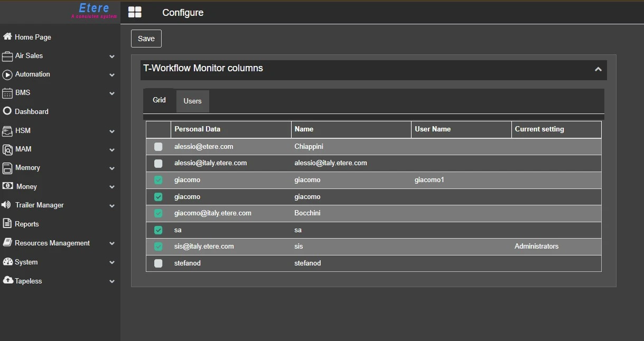
Task: Click the BMS calendar icon
Action: click(x=7, y=93)
